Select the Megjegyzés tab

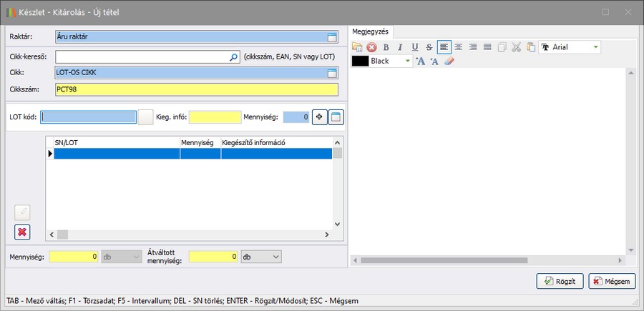click(369, 30)
